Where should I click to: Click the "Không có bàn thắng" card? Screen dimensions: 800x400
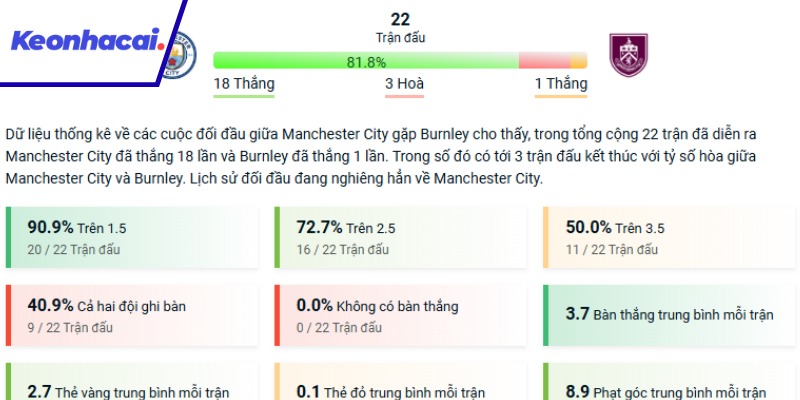[400, 315]
